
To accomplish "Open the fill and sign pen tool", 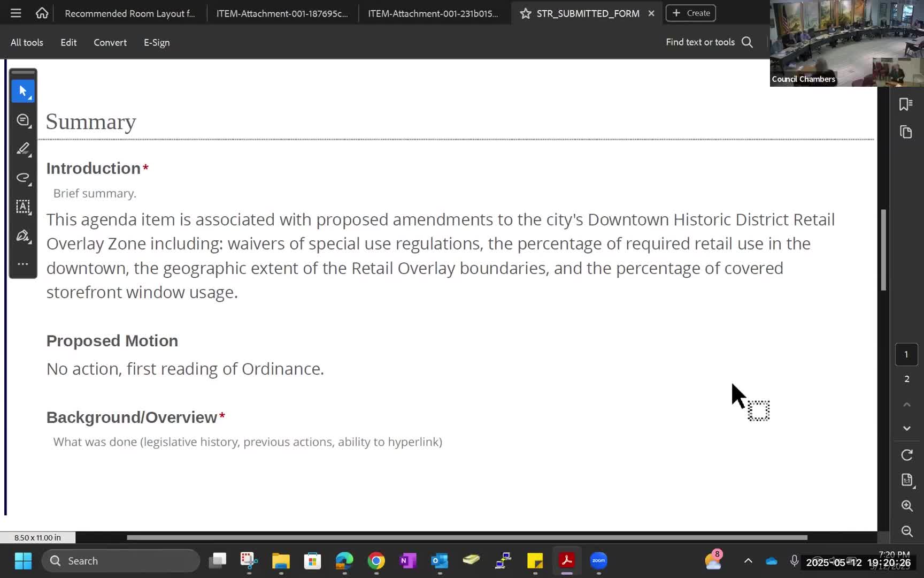I will (x=23, y=235).
